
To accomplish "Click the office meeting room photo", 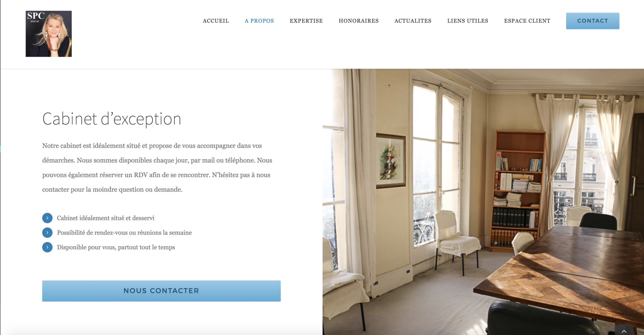I will 483,202.
